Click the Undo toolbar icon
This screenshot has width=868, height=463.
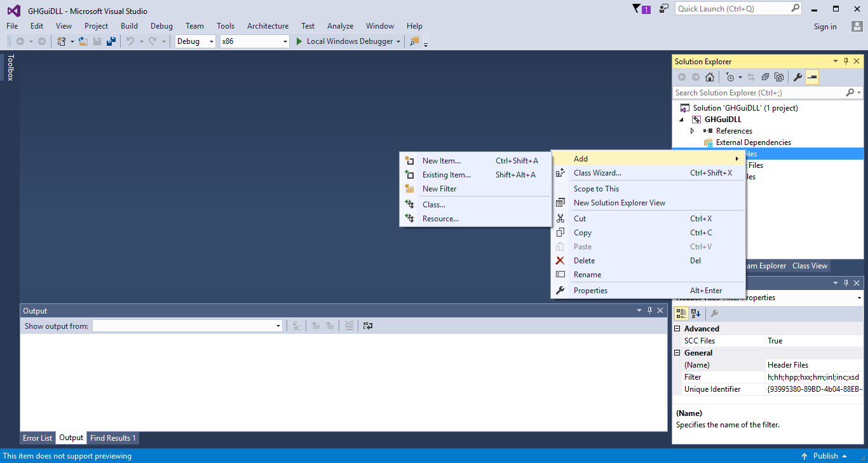(130, 41)
